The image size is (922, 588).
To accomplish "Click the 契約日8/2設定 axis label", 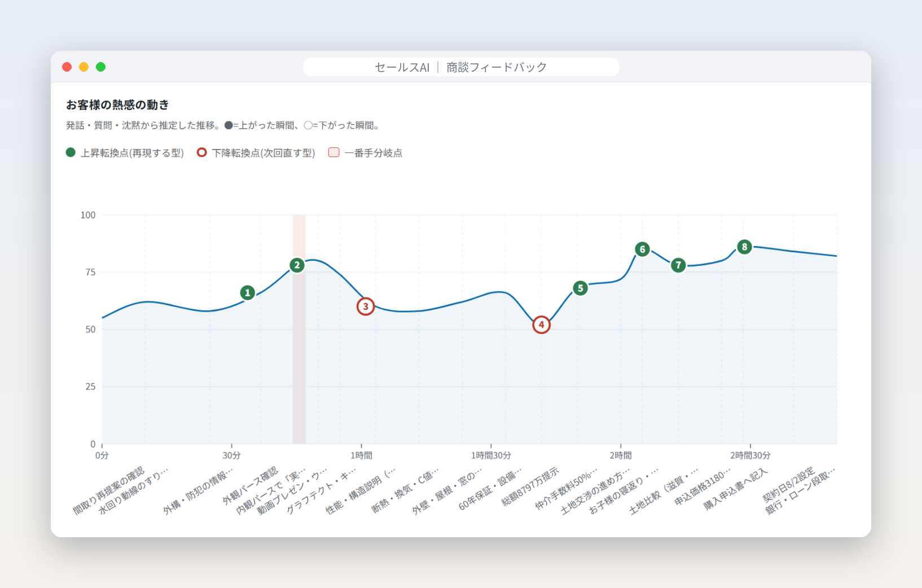I will coord(789,485).
